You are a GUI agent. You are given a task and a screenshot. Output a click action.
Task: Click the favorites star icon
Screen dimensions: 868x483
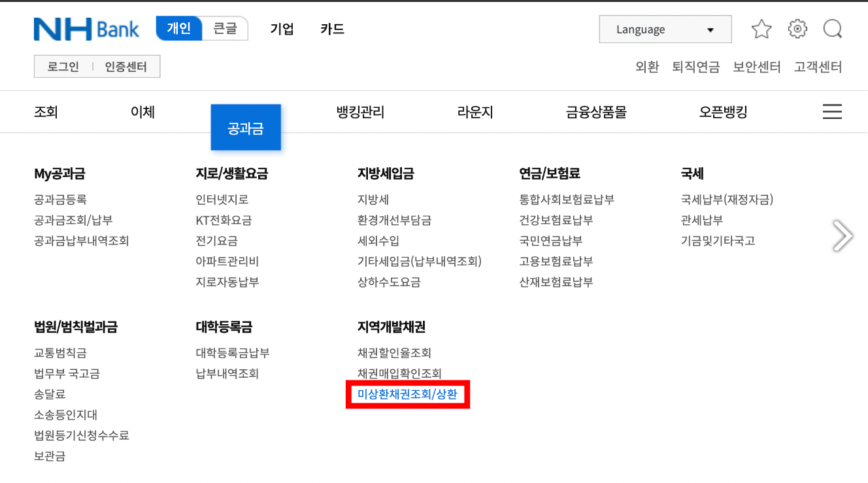pos(761,29)
